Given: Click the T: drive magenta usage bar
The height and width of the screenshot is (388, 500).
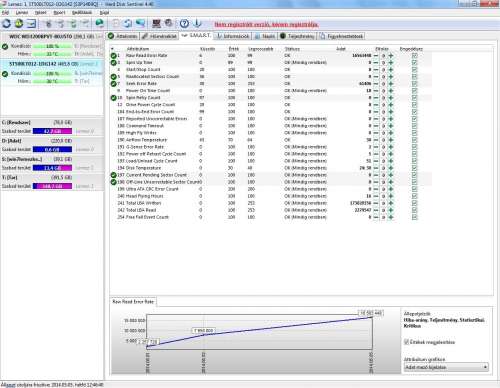Looking at the screenshot, I should pos(52,186).
